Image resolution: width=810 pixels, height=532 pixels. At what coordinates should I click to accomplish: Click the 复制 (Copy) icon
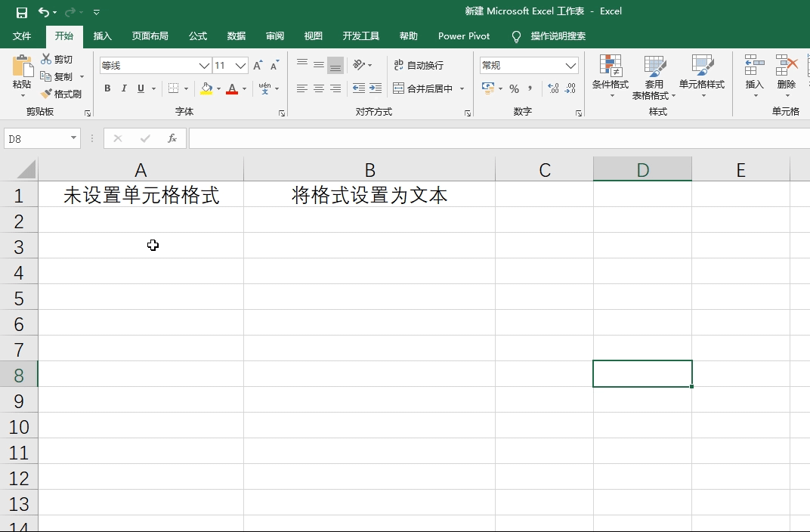(45, 76)
